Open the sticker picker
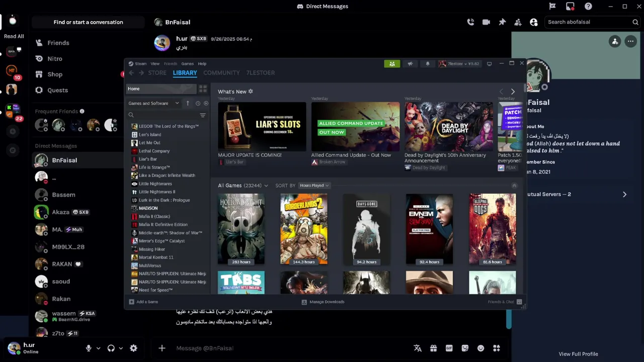This screenshot has width=644, height=362. [465, 348]
